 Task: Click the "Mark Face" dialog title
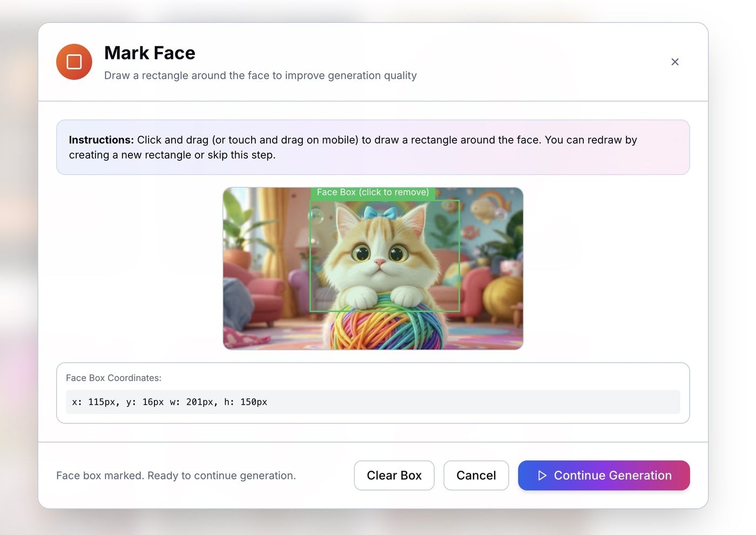coord(150,53)
